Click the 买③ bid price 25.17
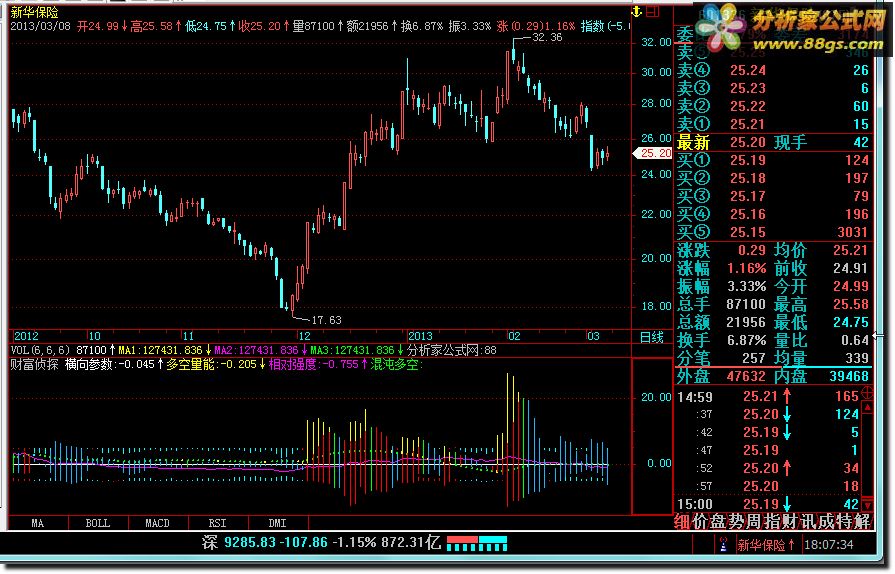 pos(748,196)
